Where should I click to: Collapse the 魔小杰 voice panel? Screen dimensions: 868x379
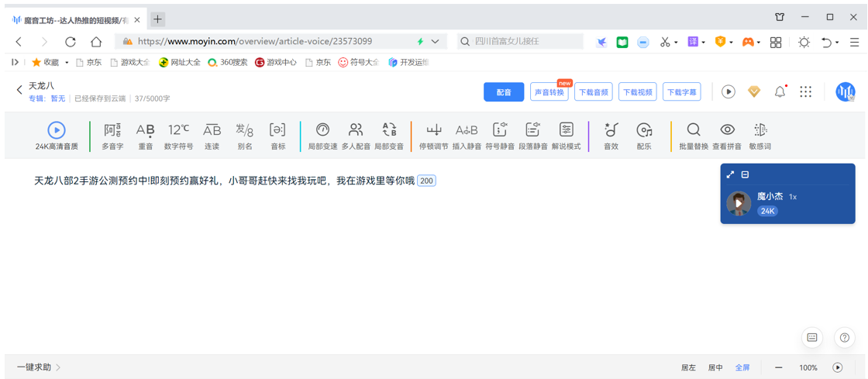point(745,174)
